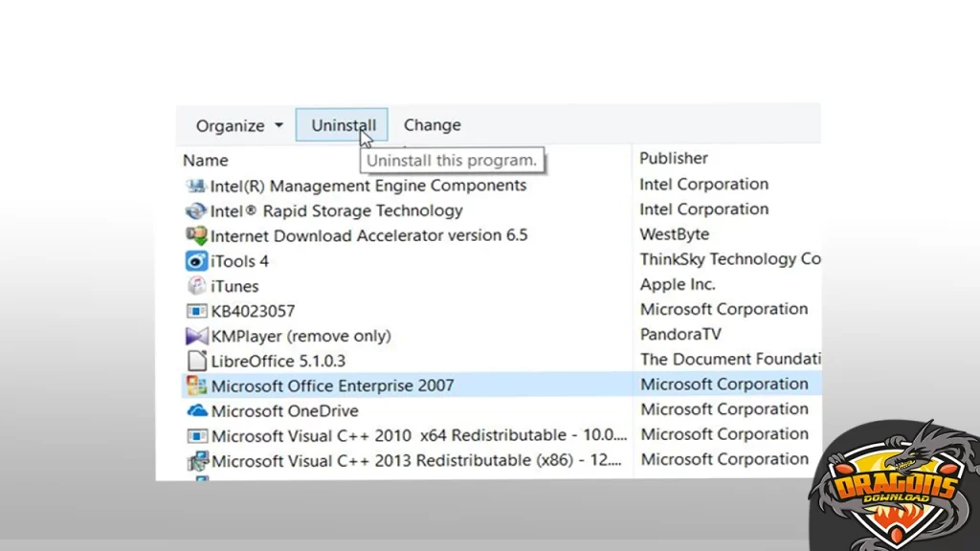
Task: Select the Intel Rapid Storage Technology icon
Action: tap(195, 210)
